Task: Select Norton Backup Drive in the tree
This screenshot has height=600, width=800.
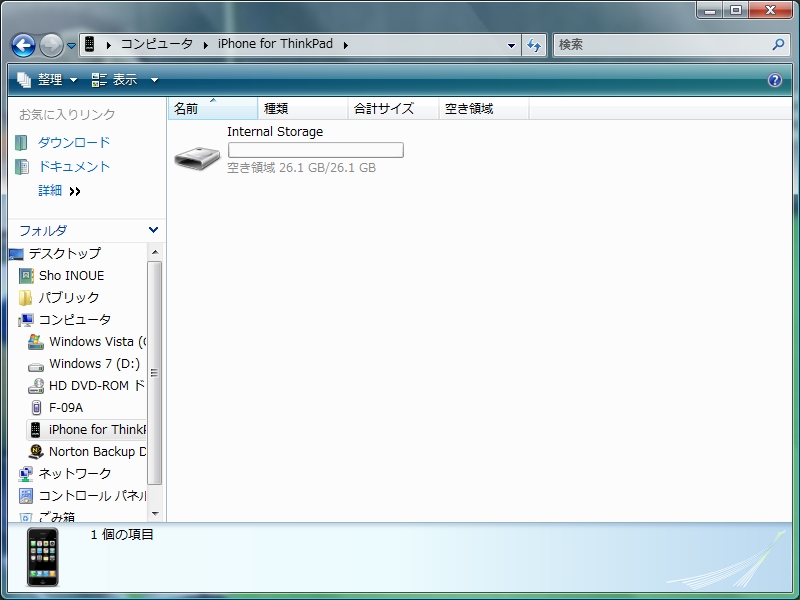Action: pyautogui.click(x=97, y=452)
